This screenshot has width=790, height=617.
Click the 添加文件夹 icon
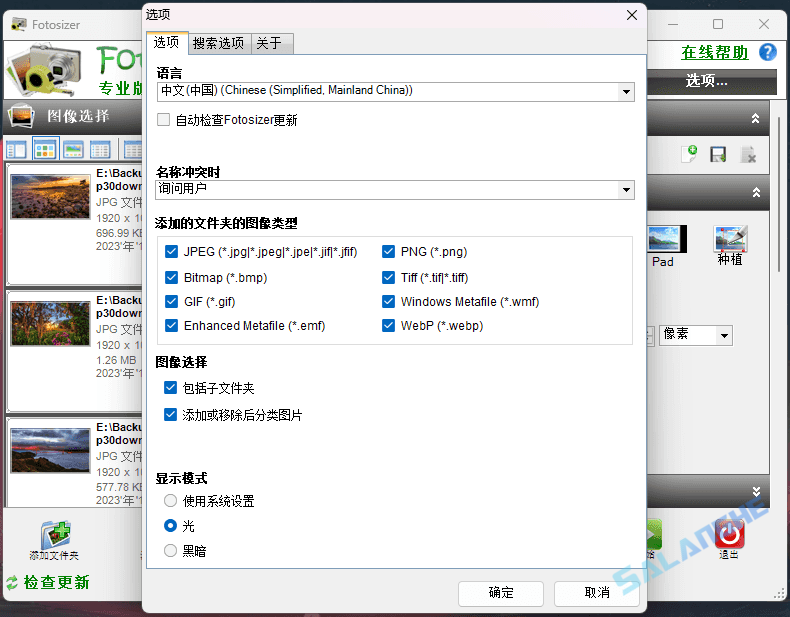pos(55,536)
